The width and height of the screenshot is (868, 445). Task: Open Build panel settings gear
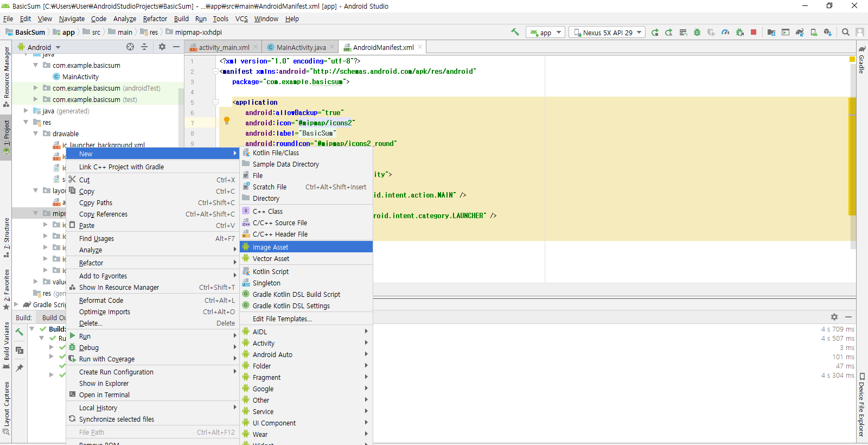834,317
